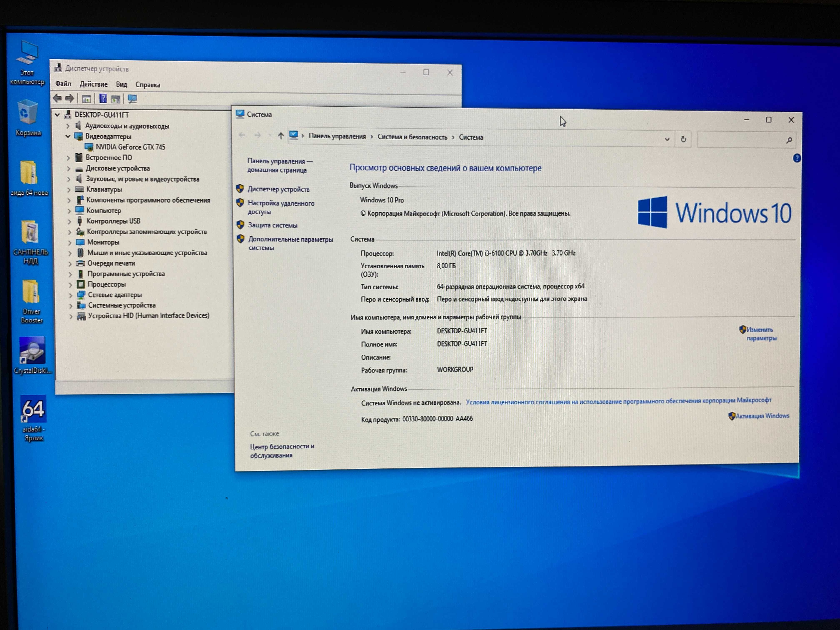Screen dimensions: 840x630
Task: Expand the Процессоры node
Action: pos(70,284)
